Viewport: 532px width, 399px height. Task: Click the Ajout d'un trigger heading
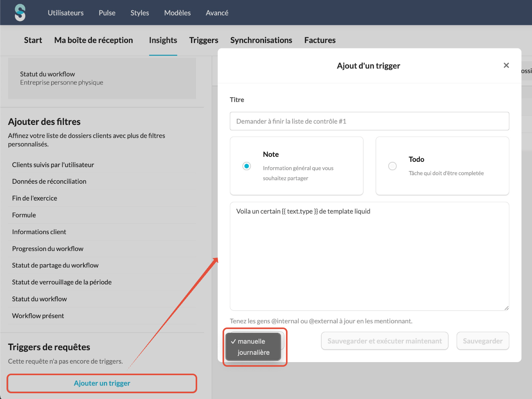[x=368, y=66]
